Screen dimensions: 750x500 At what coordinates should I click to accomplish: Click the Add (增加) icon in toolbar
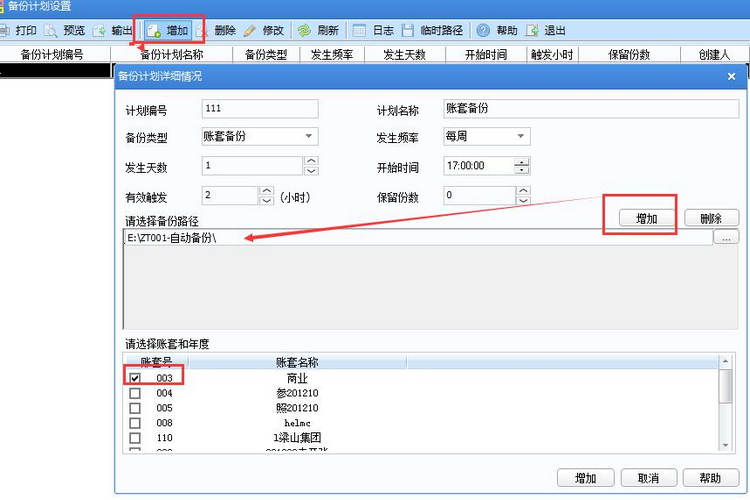pos(154,31)
